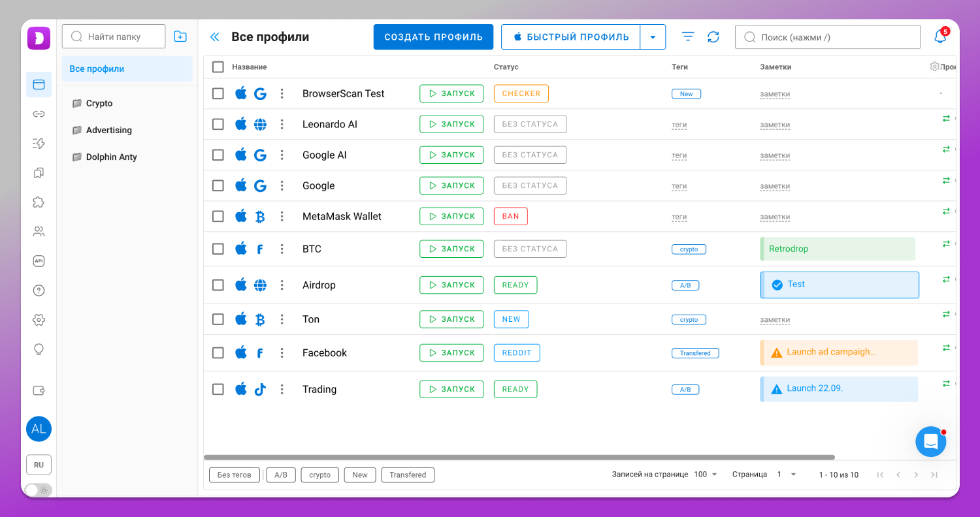
Task: Open the bookmarks icon in sidebar
Action: pos(39,173)
